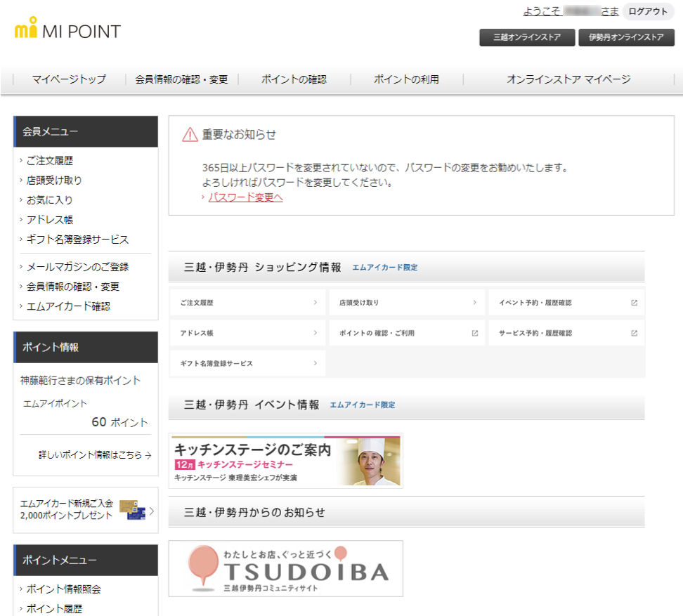
Task: Click the ポイントメニュー sidebar header
Action: tap(86, 560)
